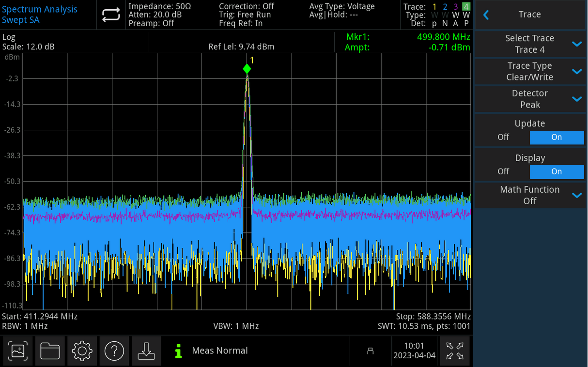Click the green info icon beside Meas Normal
588x367 pixels.
pyautogui.click(x=178, y=351)
